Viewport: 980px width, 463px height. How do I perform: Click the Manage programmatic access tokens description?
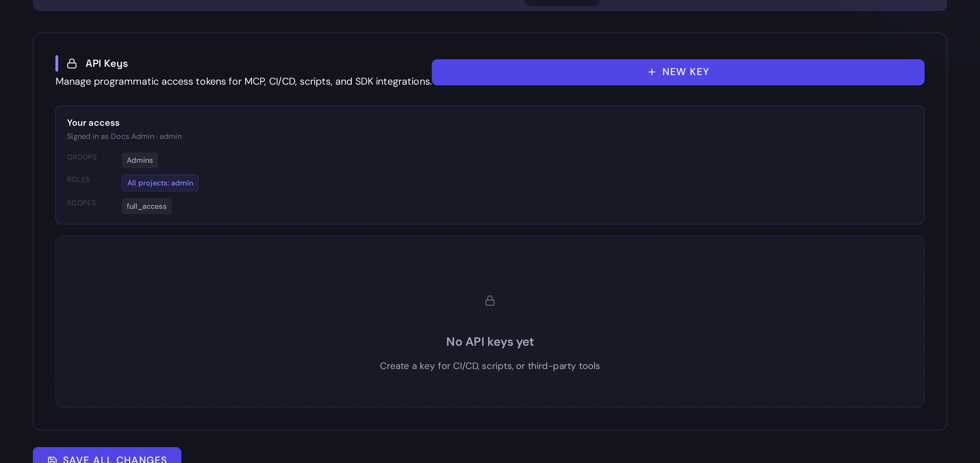click(243, 81)
